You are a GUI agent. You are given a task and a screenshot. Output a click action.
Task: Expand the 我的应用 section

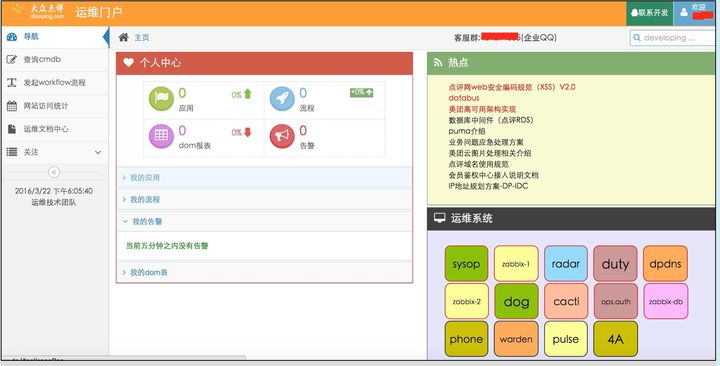[264, 178]
